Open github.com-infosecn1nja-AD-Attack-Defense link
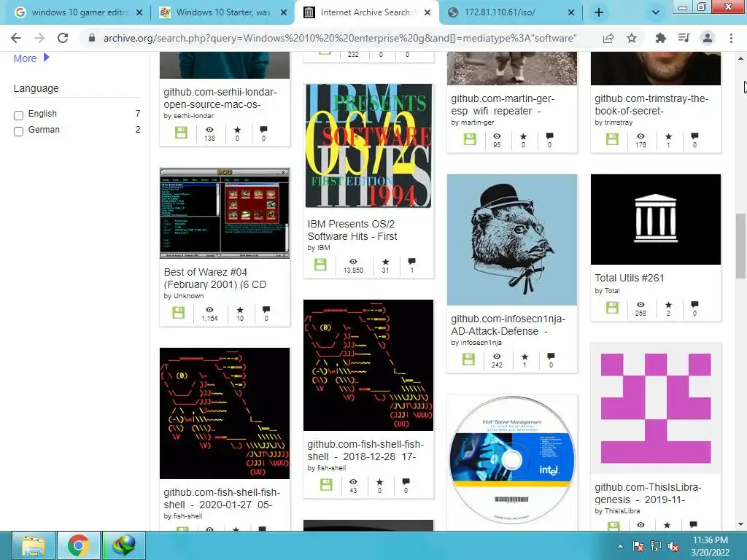This screenshot has width=747, height=560. click(508, 324)
